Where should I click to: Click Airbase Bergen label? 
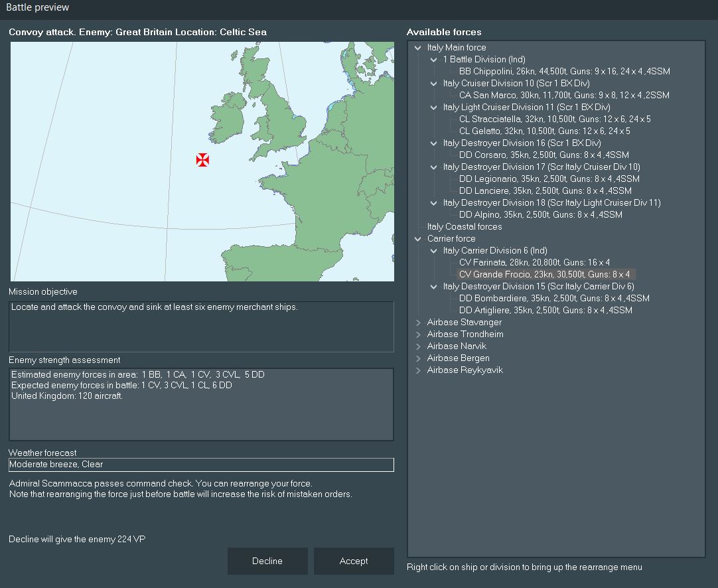459,358
